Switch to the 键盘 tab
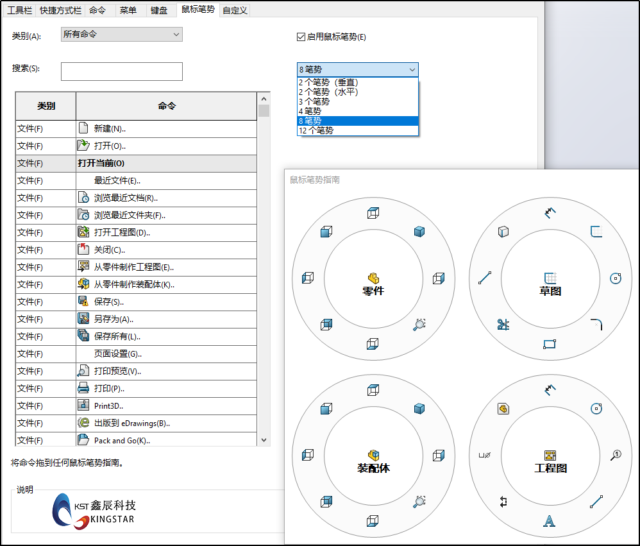640x546 pixels. (x=159, y=10)
